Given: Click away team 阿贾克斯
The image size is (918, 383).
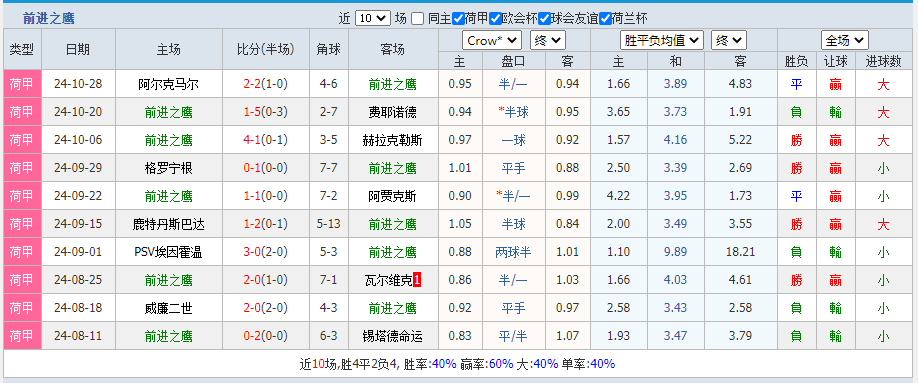Looking at the screenshot, I should [393, 197].
